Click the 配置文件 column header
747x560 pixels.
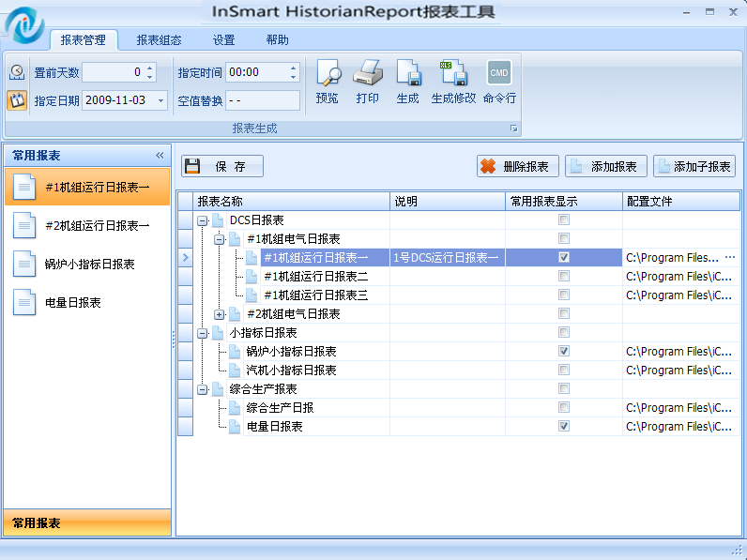(x=681, y=202)
